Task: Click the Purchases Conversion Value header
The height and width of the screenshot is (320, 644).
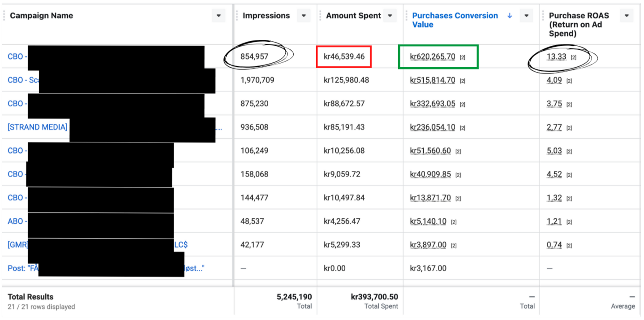Action: (x=455, y=20)
